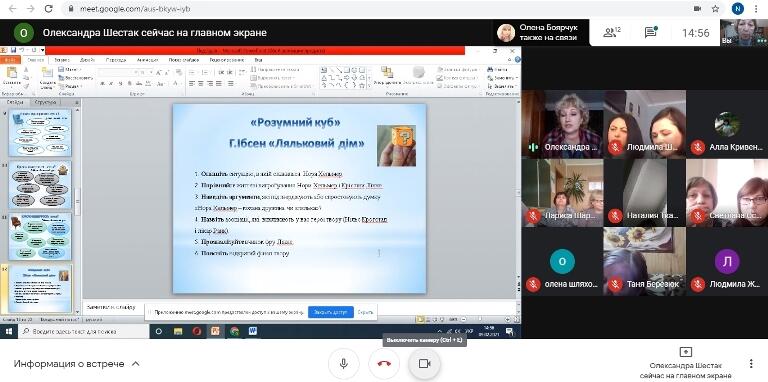Mute the microphone in Meet
This screenshot has width=768, height=382.
(344, 363)
